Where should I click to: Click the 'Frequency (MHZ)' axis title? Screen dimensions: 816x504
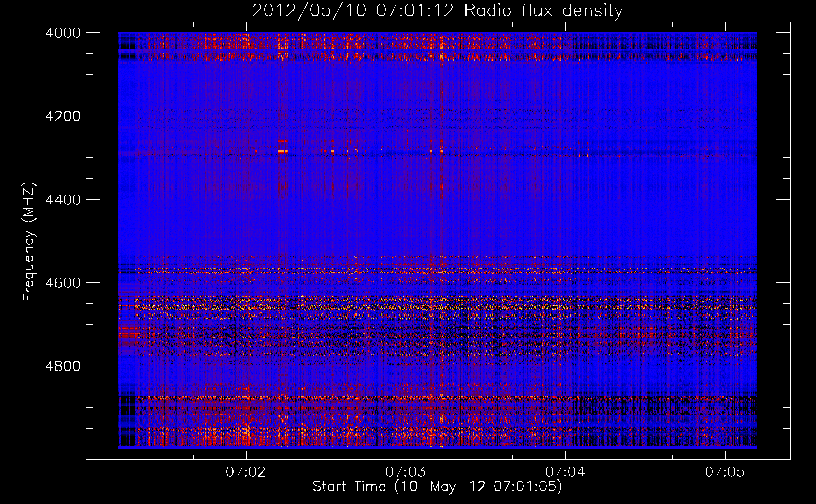point(29,242)
